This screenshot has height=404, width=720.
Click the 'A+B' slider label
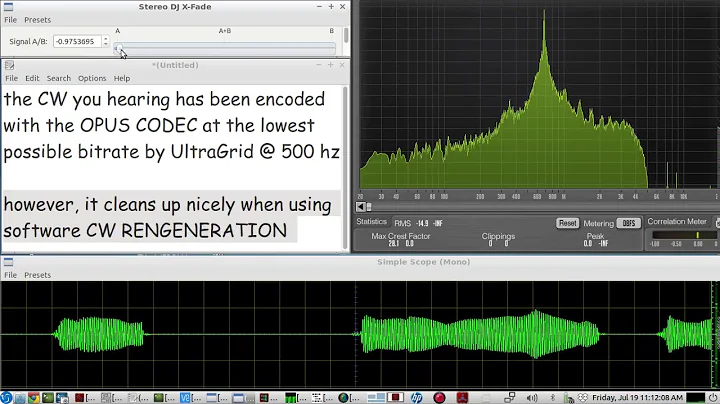pos(225,31)
